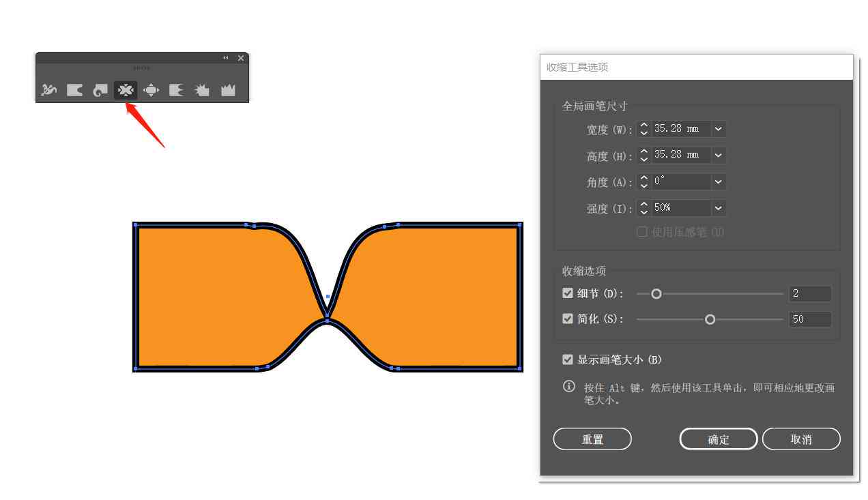The width and height of the screenshot is (868, 500).
Task: Click the angle field showing 0°
Action: coord(681,181)
